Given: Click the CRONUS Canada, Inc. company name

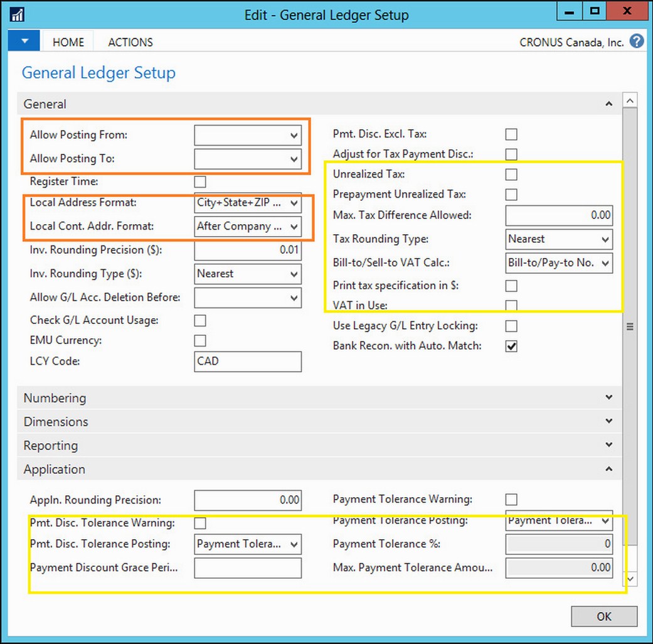Looking at the screenshot, I should pyautogui.click(x=571, y=42).
